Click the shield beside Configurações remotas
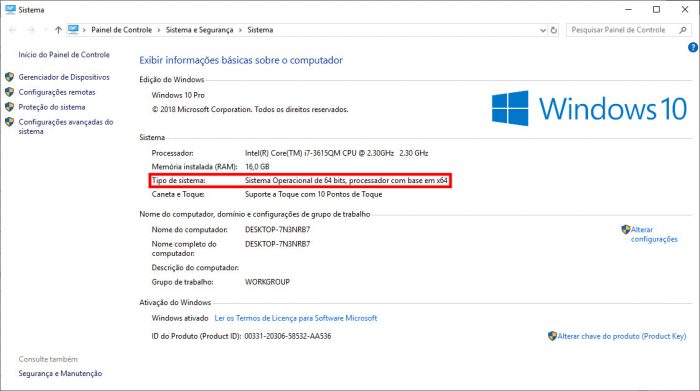This screenshot has width=700, height=391. [9, 92]
